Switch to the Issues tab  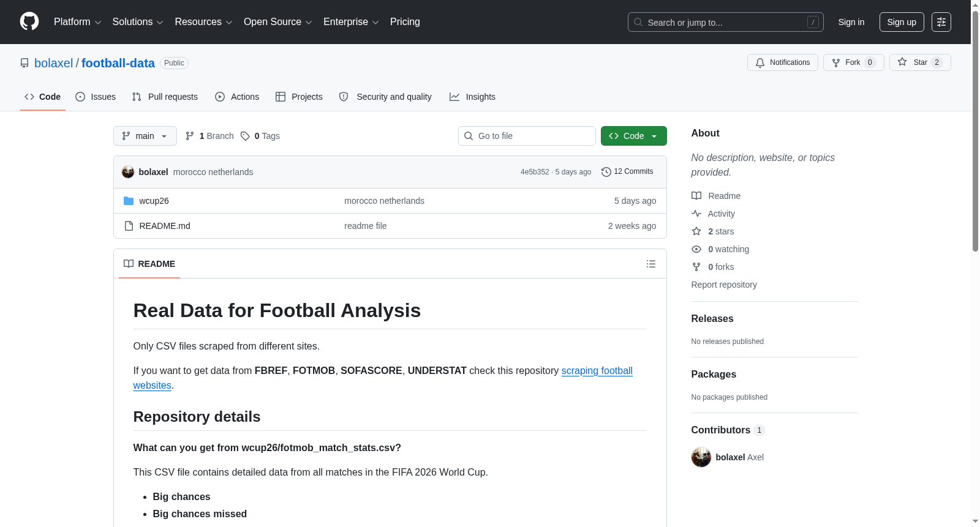(x=96, y=97)
